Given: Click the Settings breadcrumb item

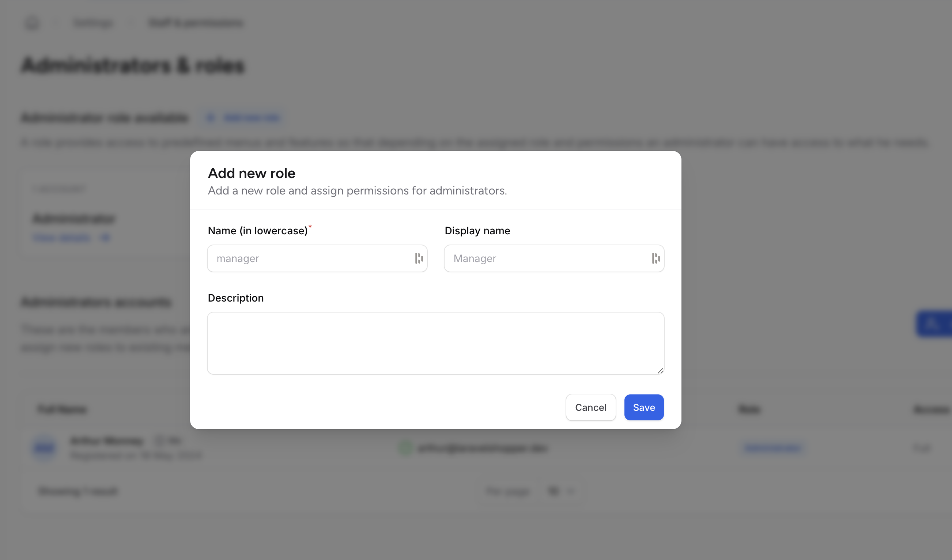Looking at the screenshot, I should (93, 23).
